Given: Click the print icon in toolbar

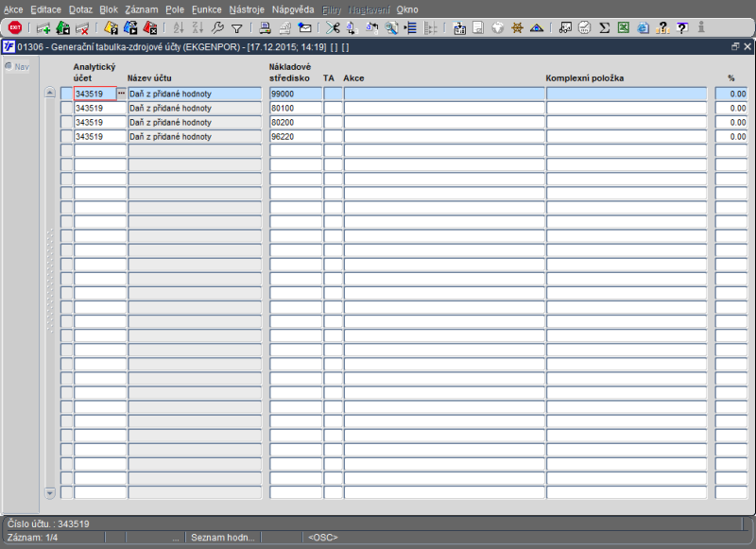Looking at the screenshot, I should 266,28.
